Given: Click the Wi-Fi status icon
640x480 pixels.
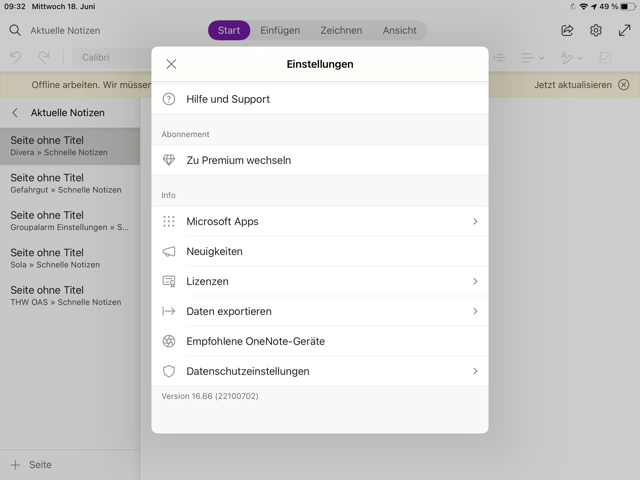Looking at the screenshot, I should point(584,7).
